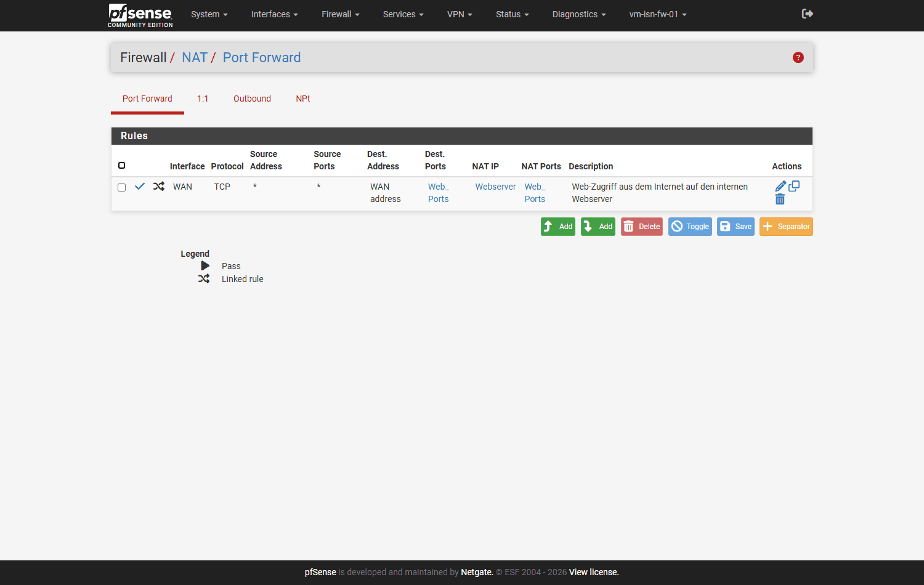Viewport: 924px width, 585px height.
Task: Expand the Services menu
Action: click(403, 14)
